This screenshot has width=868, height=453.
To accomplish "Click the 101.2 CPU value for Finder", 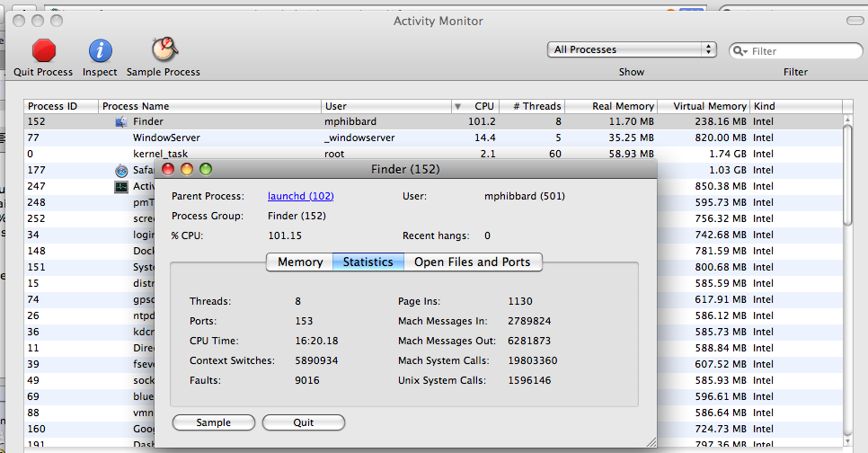I will point(482,122).
